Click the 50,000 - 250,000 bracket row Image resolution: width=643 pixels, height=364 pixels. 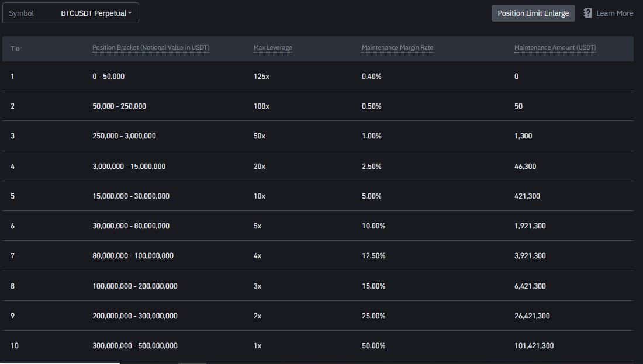pos(119,106)
